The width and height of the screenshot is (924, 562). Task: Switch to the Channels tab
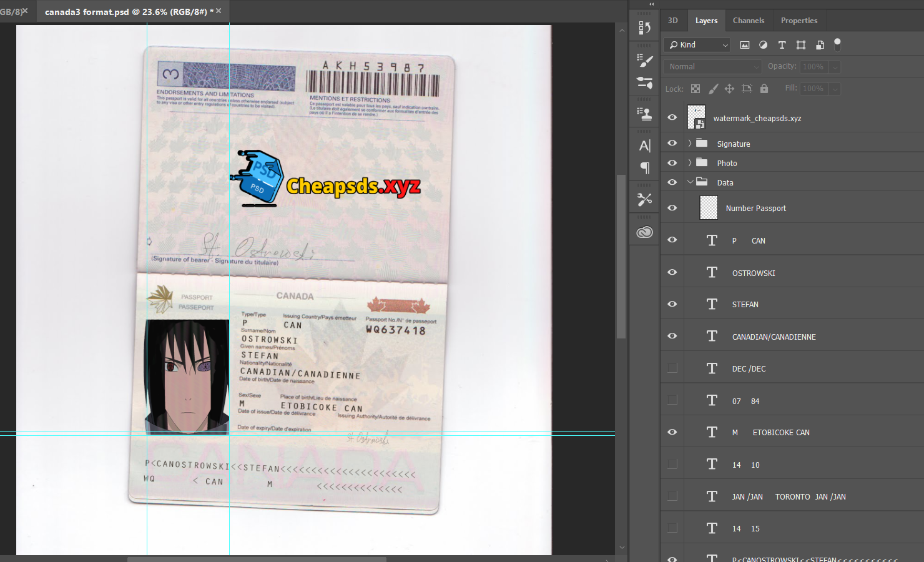click(x=748, y=21)
